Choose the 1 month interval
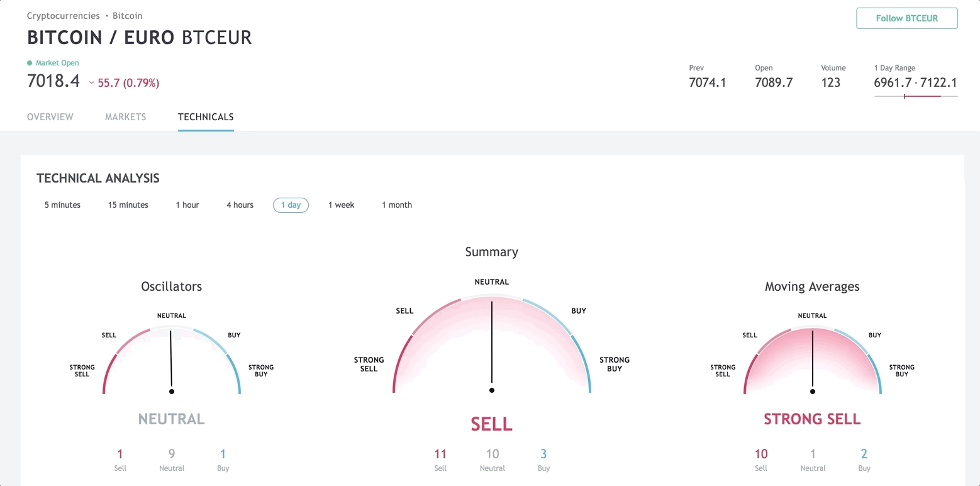The width and height of the screenshot is (980, 486). (397, 205)
